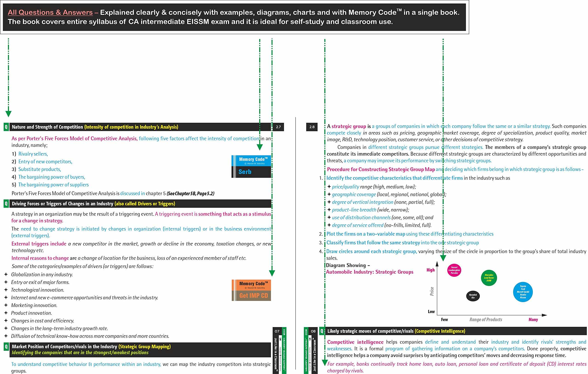Click the blue Toyota Ford Maruti Suzuki circle
588x374 pixels.
tap(523, 292)
